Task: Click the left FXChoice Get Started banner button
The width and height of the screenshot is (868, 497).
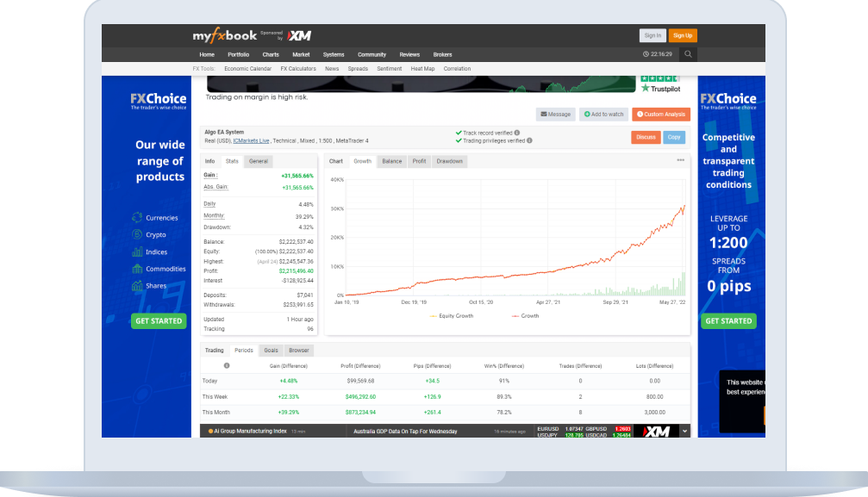Action: coord(158,320)
